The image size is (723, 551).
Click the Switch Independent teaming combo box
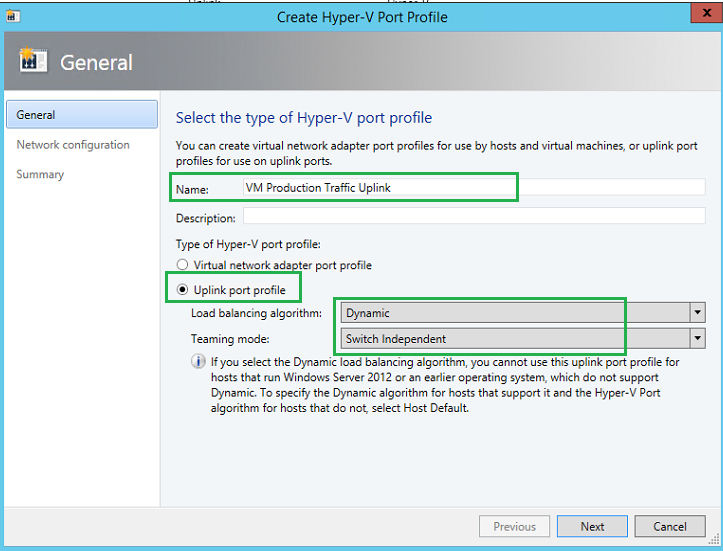(523, 338)
